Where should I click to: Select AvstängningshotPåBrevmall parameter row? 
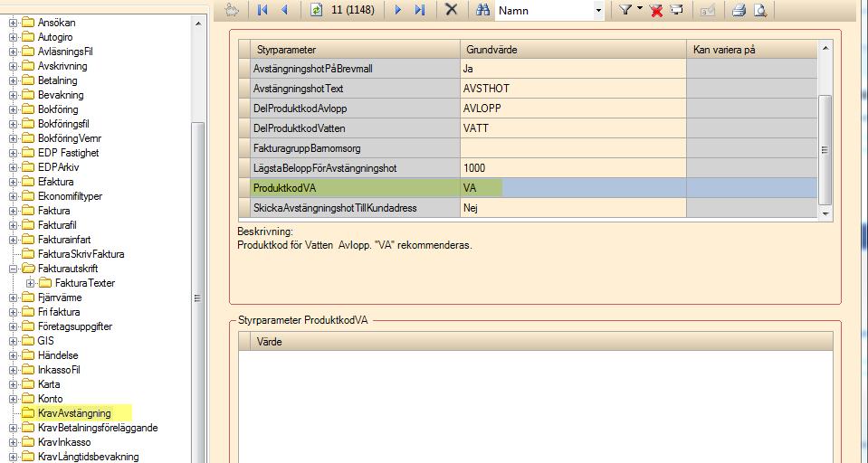[x=528, y=69]
